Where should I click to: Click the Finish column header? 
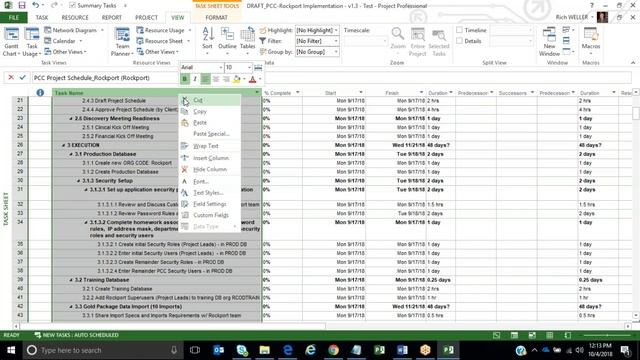pyautogui.click(x=396, y=93)
